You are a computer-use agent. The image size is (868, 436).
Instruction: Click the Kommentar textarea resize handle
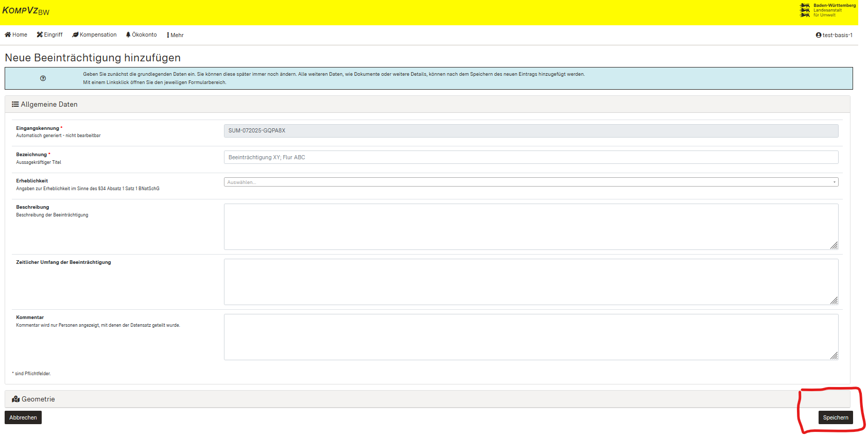pyautogui.click(x=834, y=356)
